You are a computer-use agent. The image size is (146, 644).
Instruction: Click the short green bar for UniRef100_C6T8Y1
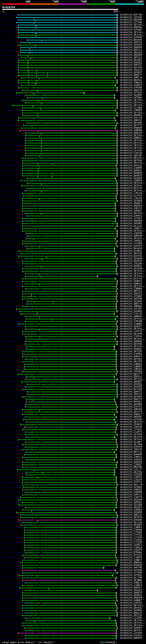coord(50,93)
